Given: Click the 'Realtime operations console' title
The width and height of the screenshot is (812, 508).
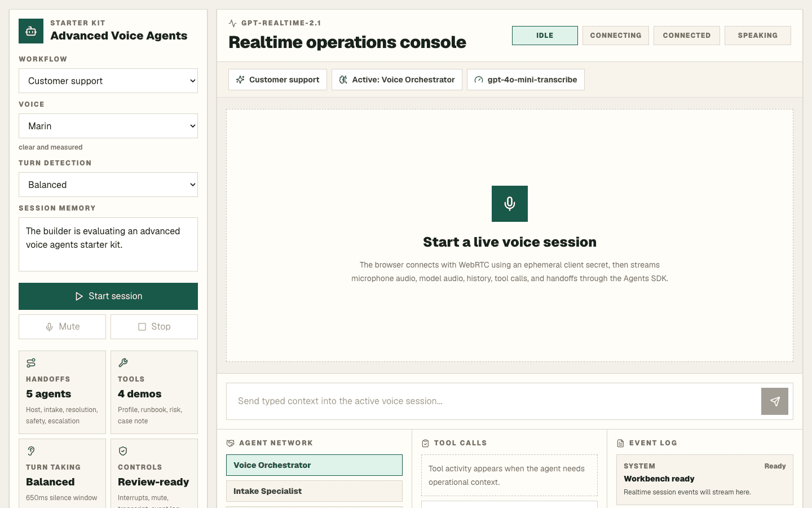Looking at the screenshot, I should click(x=347, y=42).
